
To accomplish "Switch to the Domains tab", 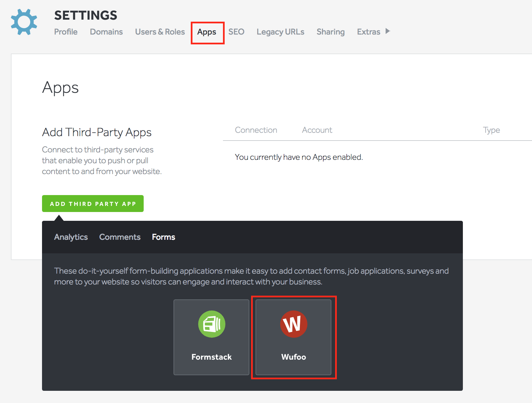I will (106, 32).
